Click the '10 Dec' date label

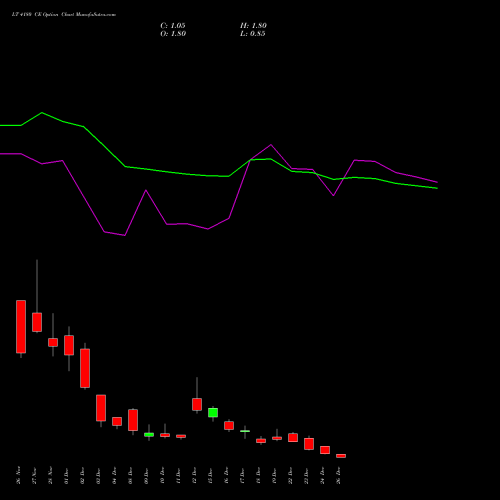pos(162,475)
